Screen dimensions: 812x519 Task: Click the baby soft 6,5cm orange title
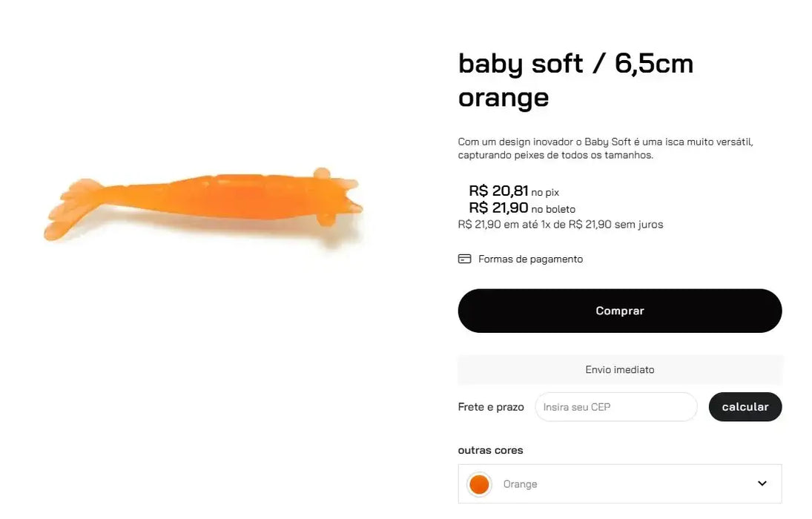(575, 80)
